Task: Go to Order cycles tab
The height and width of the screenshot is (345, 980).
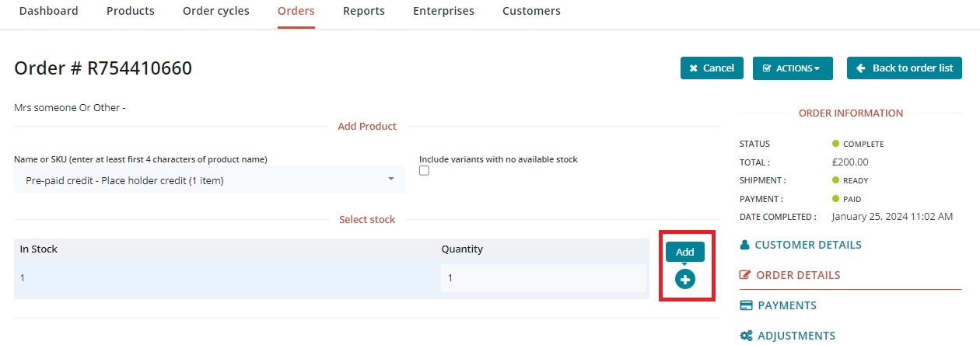Action: click(x=215, y=11)
